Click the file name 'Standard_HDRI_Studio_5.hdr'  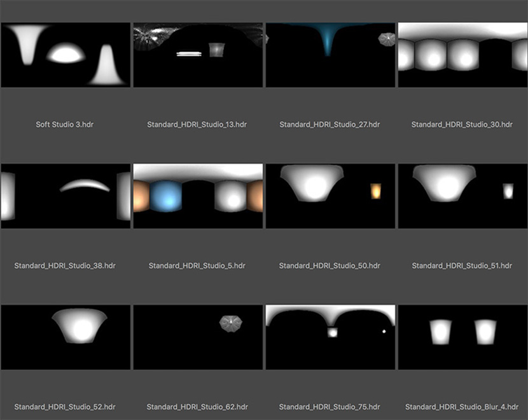coord(197,265)
